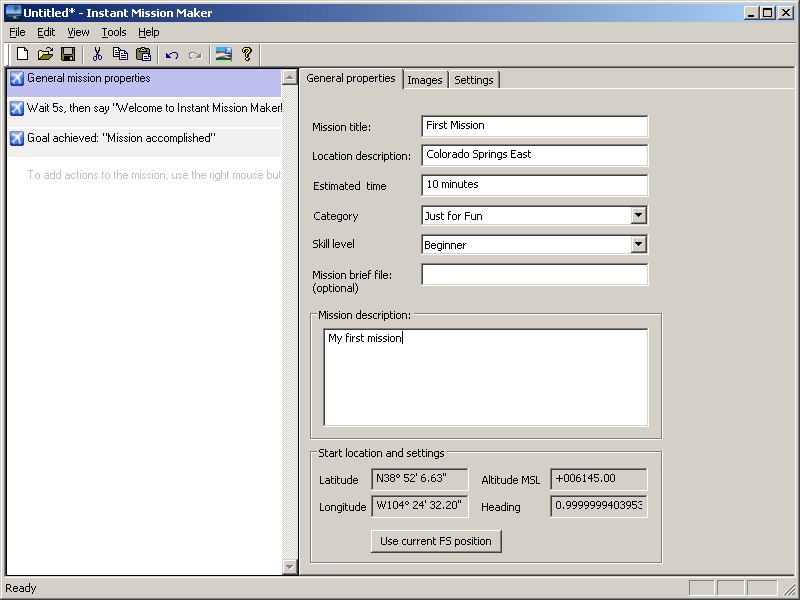
Task: Undo the last action
Action: 172,55
